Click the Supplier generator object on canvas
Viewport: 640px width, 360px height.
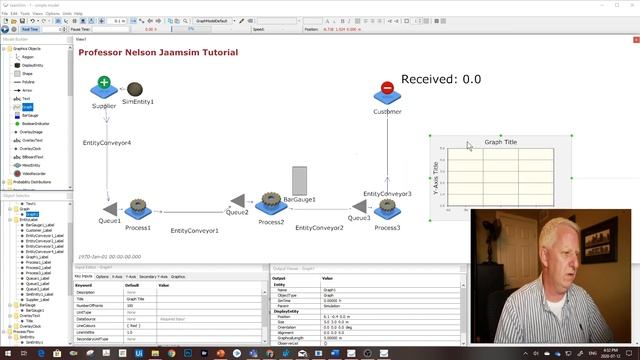click(104, 87)
